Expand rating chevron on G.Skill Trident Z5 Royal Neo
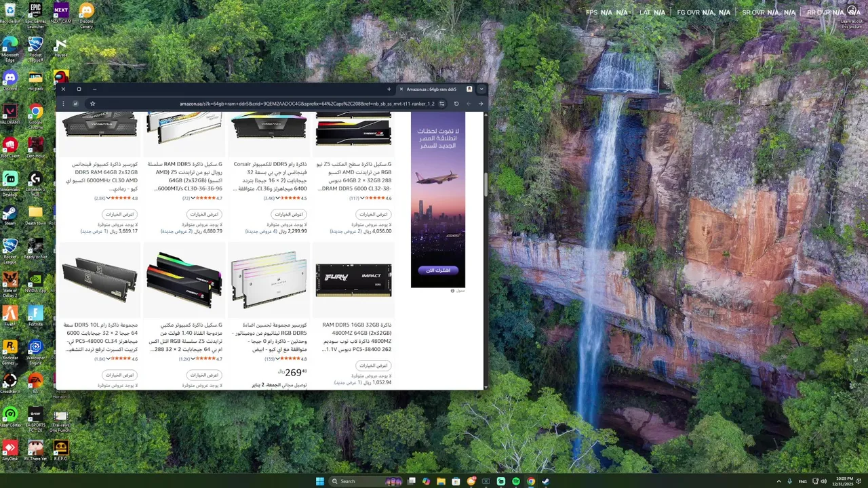The height and width of the screenshot is (488, 868). point(193,198)
